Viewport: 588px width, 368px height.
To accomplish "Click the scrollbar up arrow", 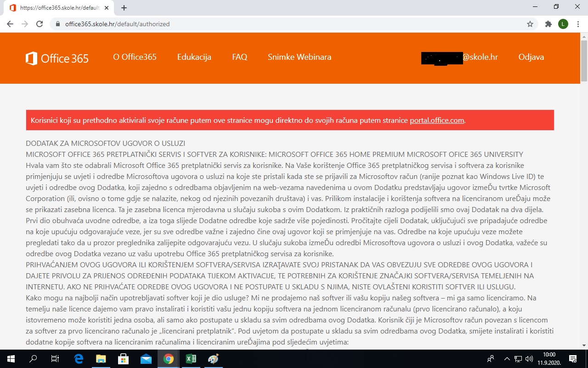I will (584, 36).
